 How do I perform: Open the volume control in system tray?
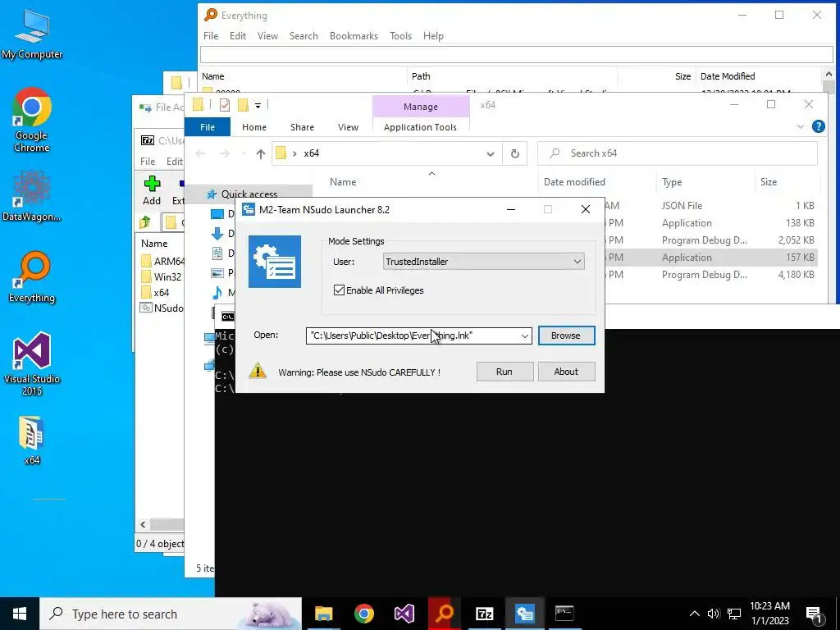(713, 614)
